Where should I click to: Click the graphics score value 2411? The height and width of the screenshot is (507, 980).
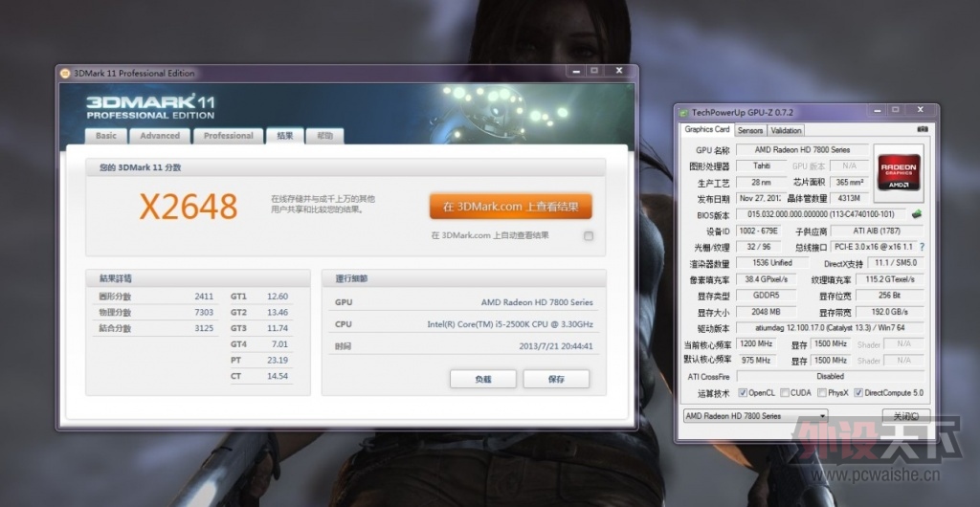(x=204, y=297)
